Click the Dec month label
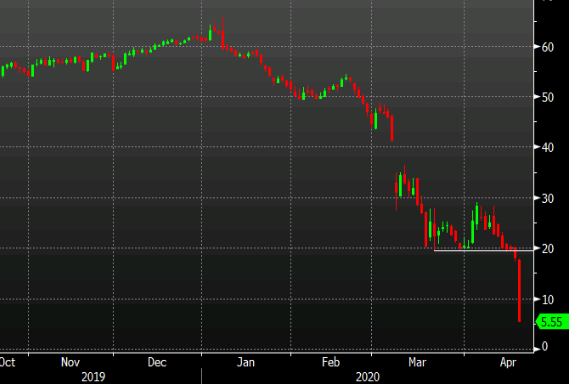569x384 pixels. tap(157, 362)
